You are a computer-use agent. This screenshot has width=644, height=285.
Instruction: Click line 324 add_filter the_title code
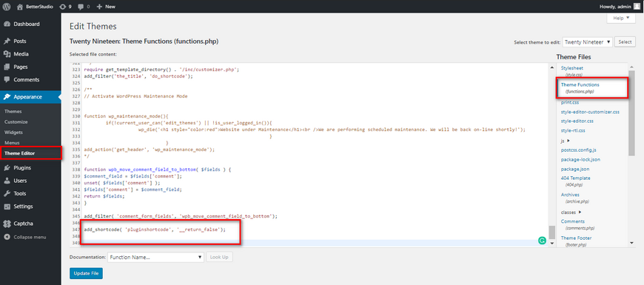pyautogui.click(x=138, y=76)
